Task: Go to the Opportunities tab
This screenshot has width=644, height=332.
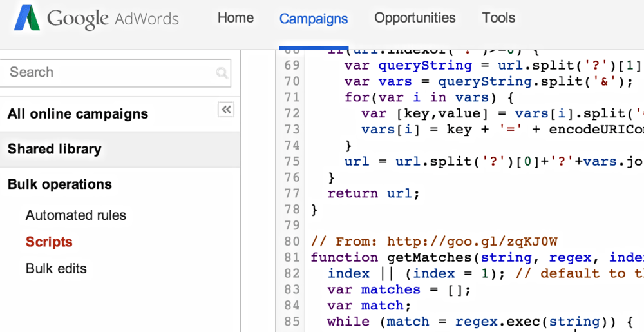Action: coord(415,18)
